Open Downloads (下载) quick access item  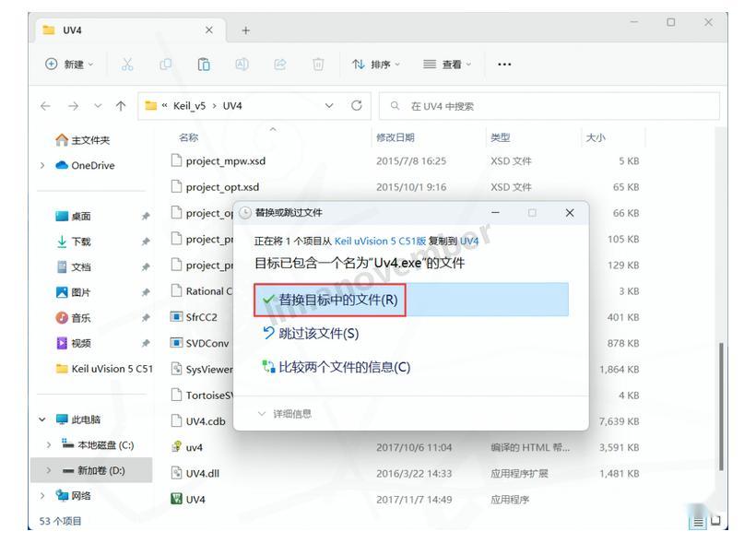tap(73, 242)
